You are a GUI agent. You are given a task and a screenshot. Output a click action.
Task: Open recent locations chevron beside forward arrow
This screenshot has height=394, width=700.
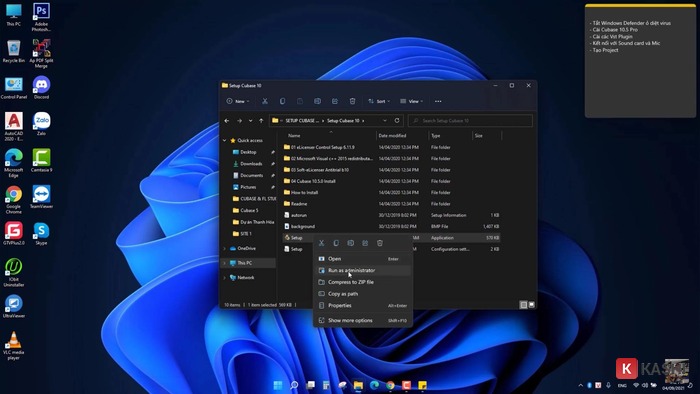[250, 120]
